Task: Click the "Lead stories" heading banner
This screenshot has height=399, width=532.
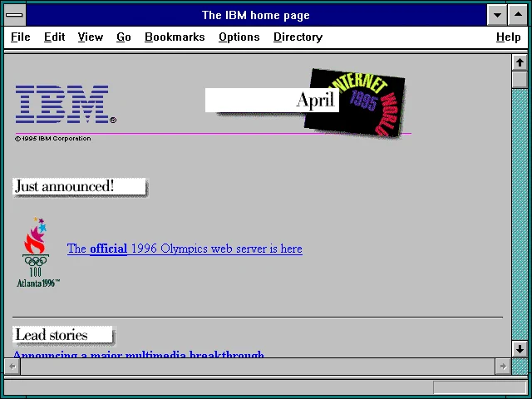Action: pyautogui.click(x=64, y=336)
